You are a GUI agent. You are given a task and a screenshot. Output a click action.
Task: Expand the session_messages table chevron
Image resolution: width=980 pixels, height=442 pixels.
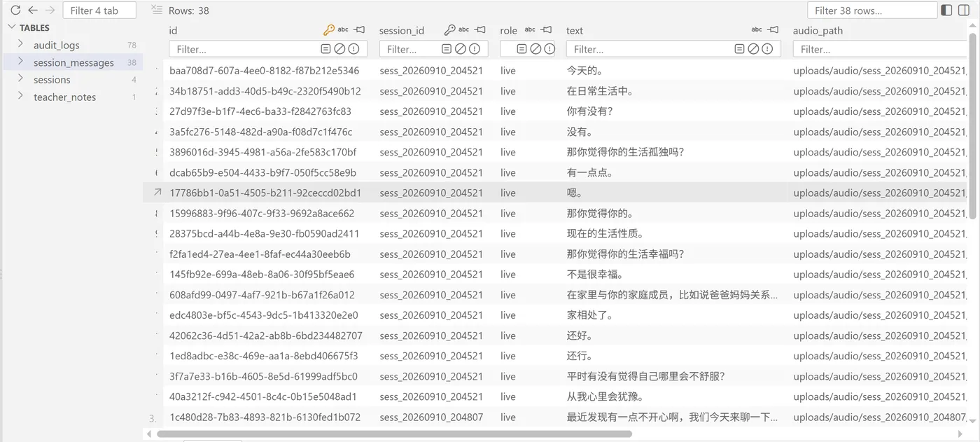[x=20, y=62]
